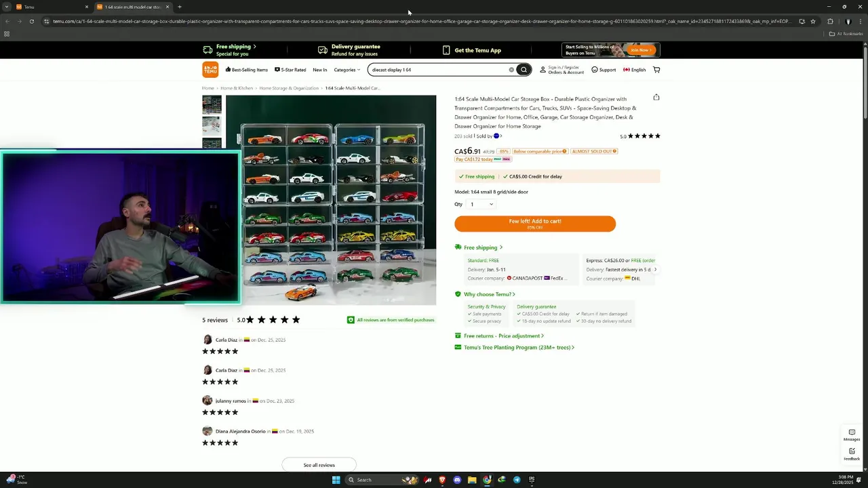Go to Home & Kitchen breadcrumb
This screenshot has width=868, height=488.
coord(237,88)
